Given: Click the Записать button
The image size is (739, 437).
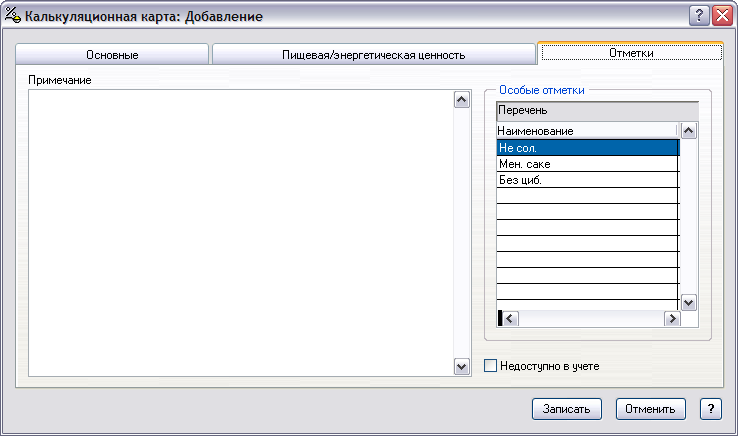Looking at the screenshot, I should pos(567,409).
